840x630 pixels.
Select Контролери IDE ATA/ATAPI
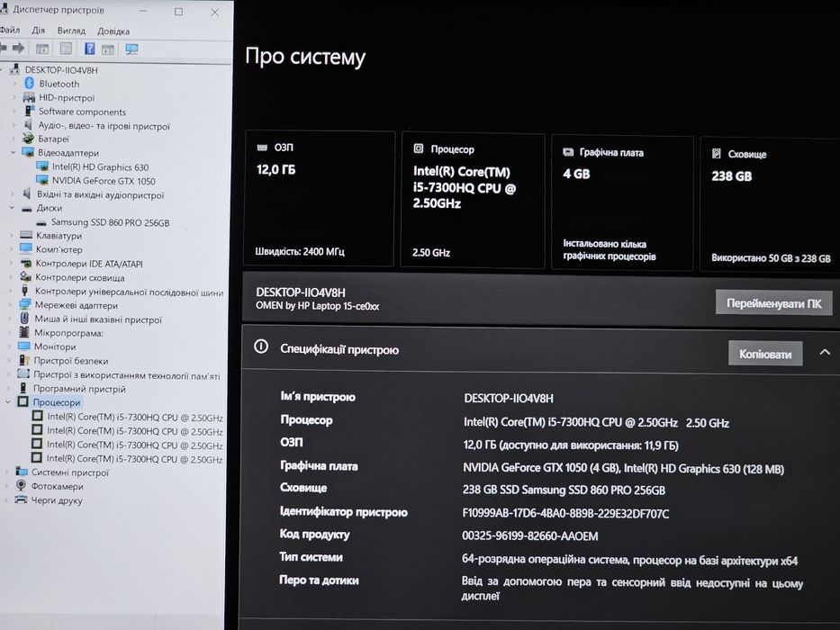click(x=89, y=264)
